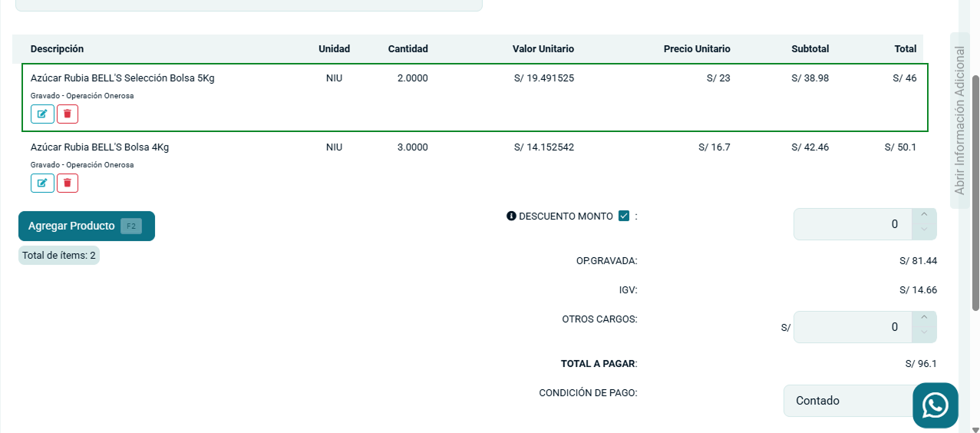Toggle the DESCUENTO MONTO checkbox
The image size is (980, 433).
tap(624, 216)
